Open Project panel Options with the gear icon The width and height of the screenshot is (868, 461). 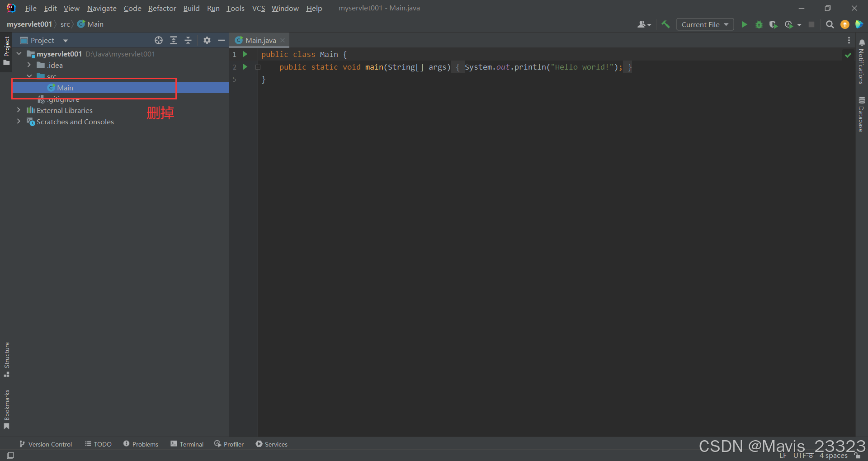coord(207,40)
